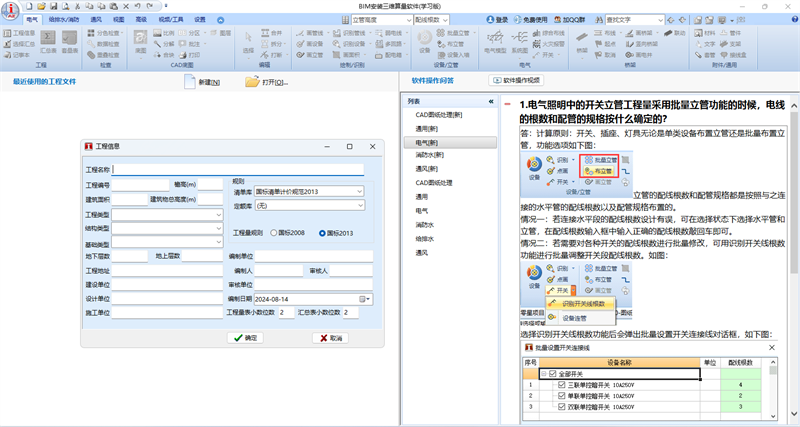Uncheck the 三联单控暗开关 checkbox
The height and width of the screenshot is (427, 800).
tap(562, 385)
